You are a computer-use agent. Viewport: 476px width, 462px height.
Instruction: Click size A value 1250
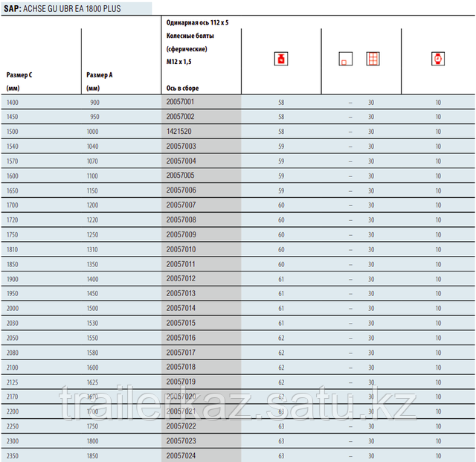[92, 235]
